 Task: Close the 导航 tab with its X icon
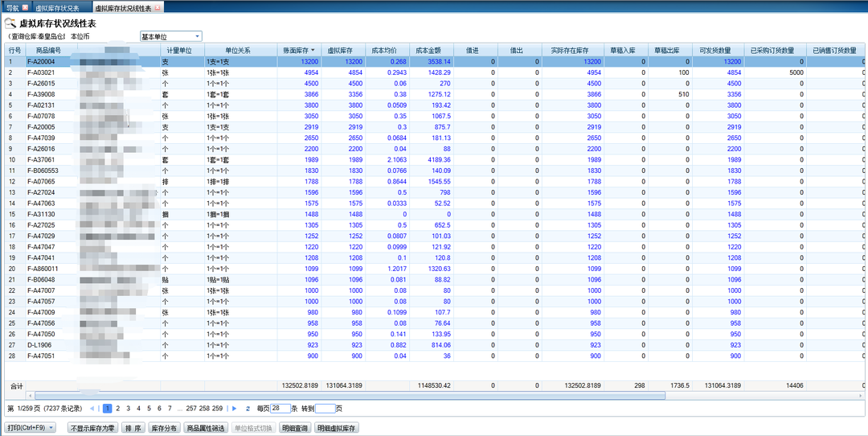pyautogui.click(x=25, y=7)
